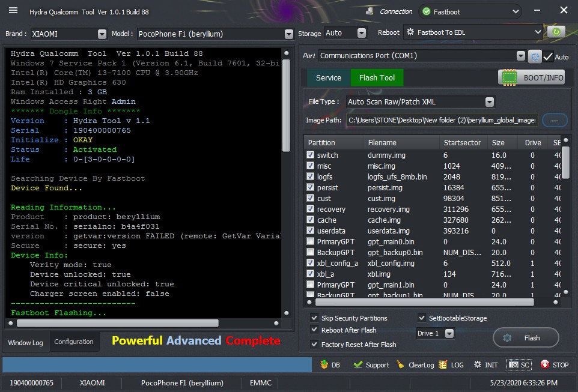Image resolution: width=578 pixels, height=392 pixels.
Task: Toggle SetBootableStorage checkbox
Action: 422,318
